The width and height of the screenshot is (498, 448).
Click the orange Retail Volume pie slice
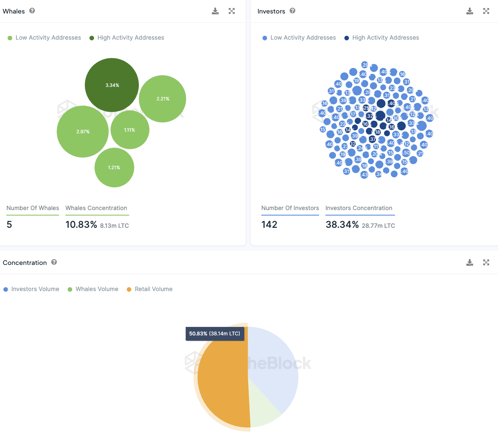(x=222, y=378)
